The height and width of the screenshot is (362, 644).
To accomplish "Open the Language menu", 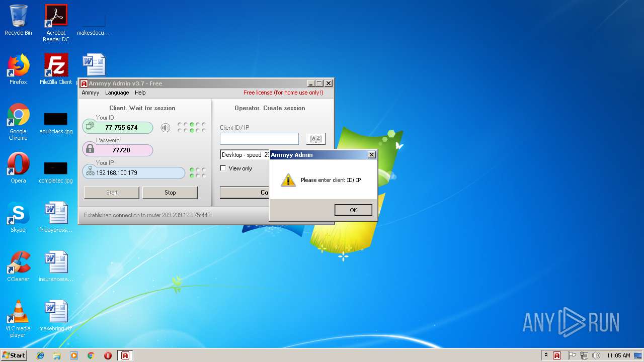I will 117,93.
